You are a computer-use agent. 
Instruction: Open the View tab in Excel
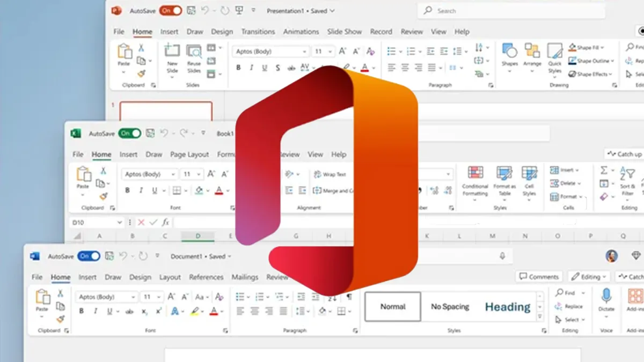(x=315, y=154)
